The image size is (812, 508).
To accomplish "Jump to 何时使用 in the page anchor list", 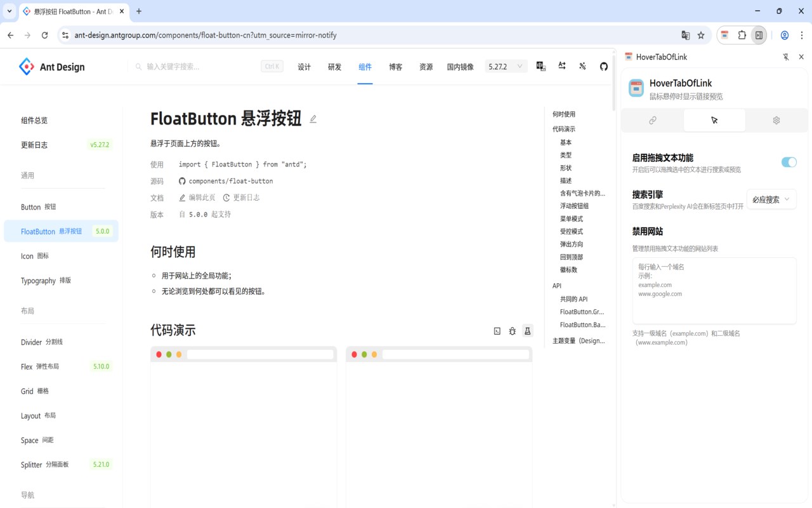I will pyautogui.click(x=564, y=114).
